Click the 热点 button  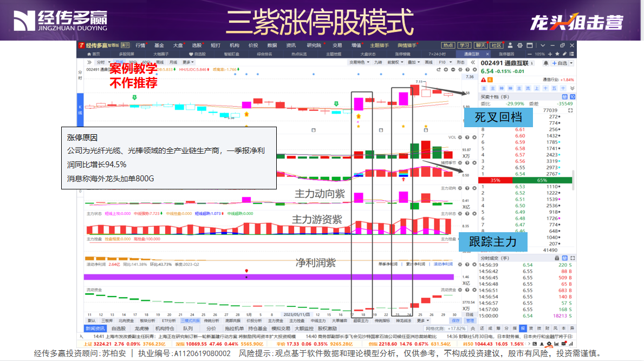click(448, 45)
